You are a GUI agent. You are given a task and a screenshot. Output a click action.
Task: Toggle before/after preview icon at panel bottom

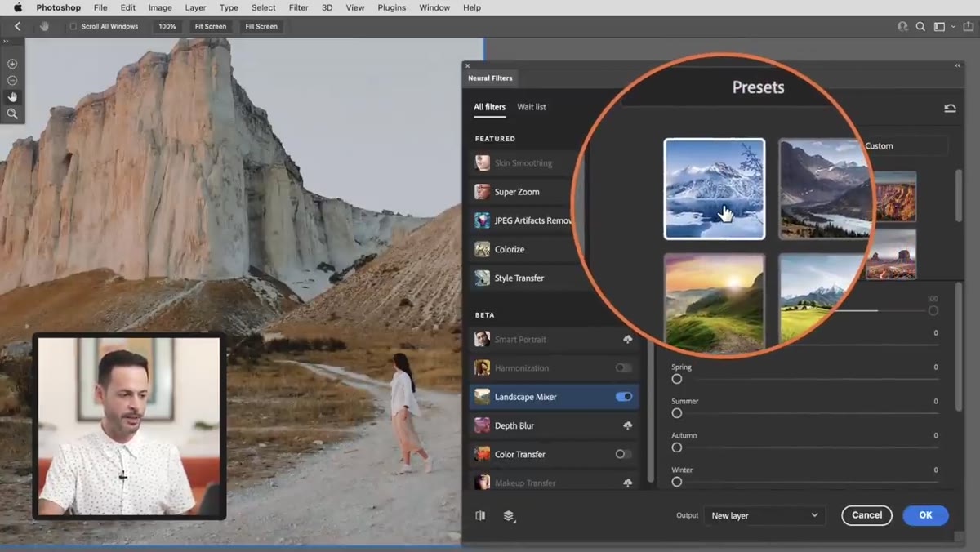(x=480, y=515)
